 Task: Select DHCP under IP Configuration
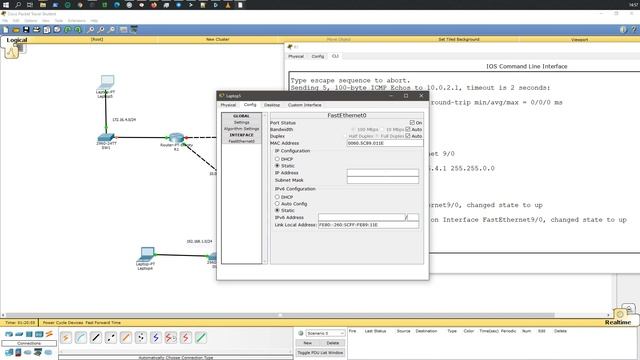coord(277,159)
